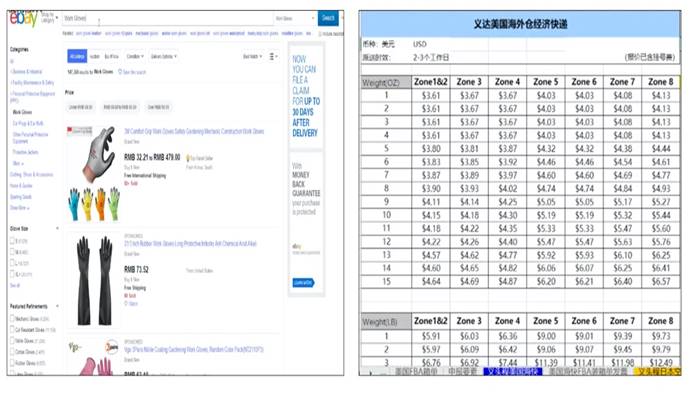Click the Sporting Goods category link

(x=21, y=197)
